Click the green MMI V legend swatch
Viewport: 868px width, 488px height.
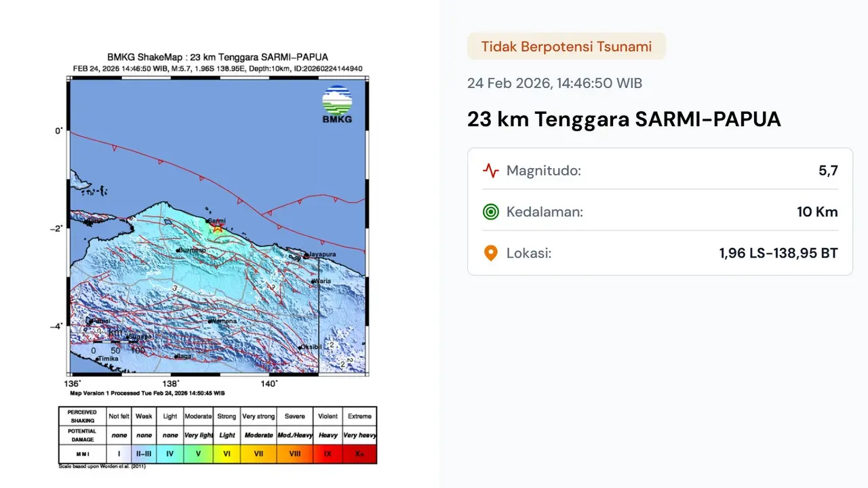point(199,453)
